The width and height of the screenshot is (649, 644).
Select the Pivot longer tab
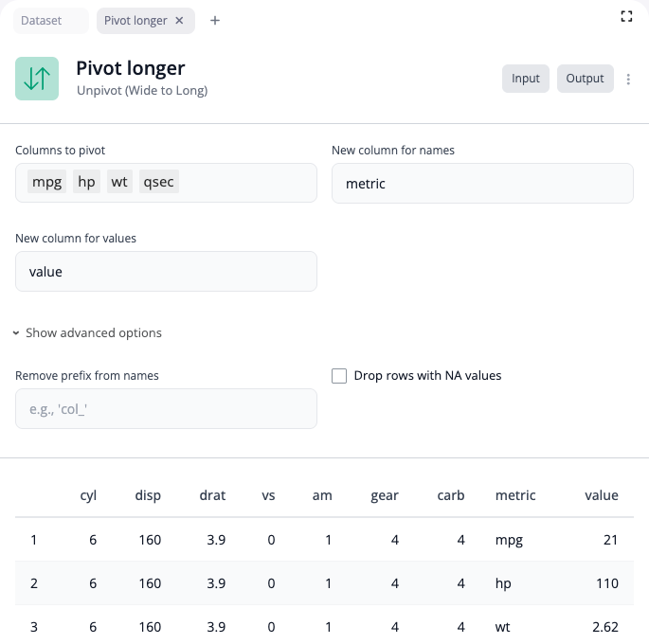pos(135,21)
